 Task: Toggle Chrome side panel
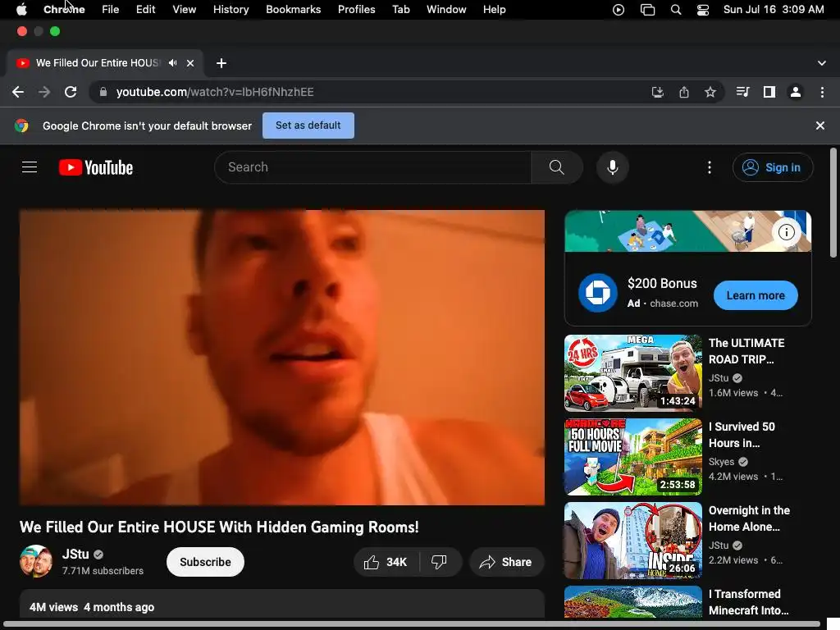pos(769,92)
